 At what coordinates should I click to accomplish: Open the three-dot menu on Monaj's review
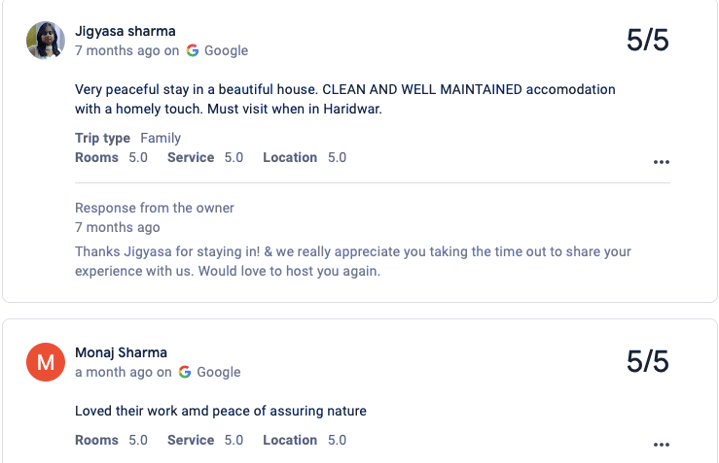(x=661, y=444)
